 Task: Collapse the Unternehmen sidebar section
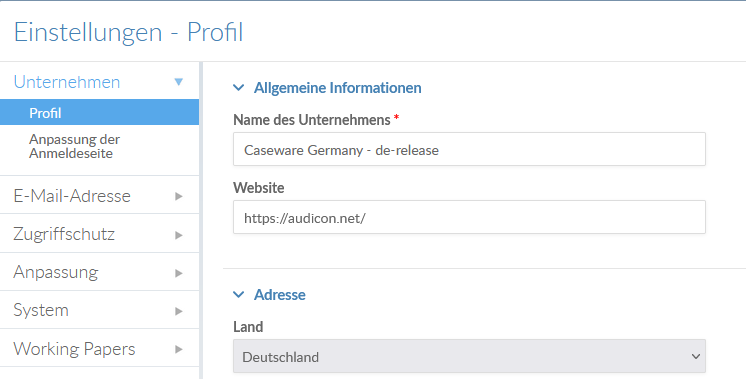178,82
